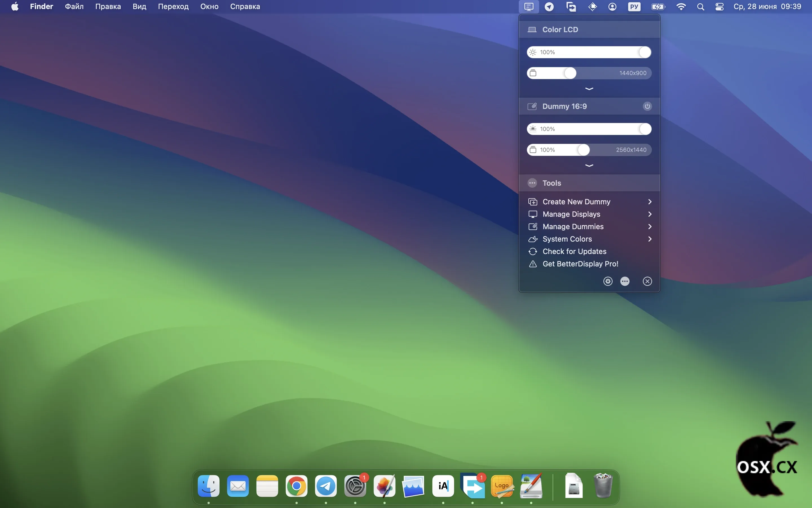The height and width of the screenshot is (508, 812).
Task: Open Spotlight search magnifier
Action: coord(701,7)
